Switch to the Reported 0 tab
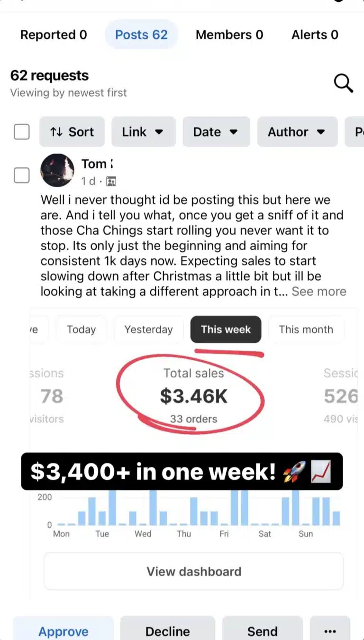The height and width of the screenshot is (640, 364). point(54,35)
